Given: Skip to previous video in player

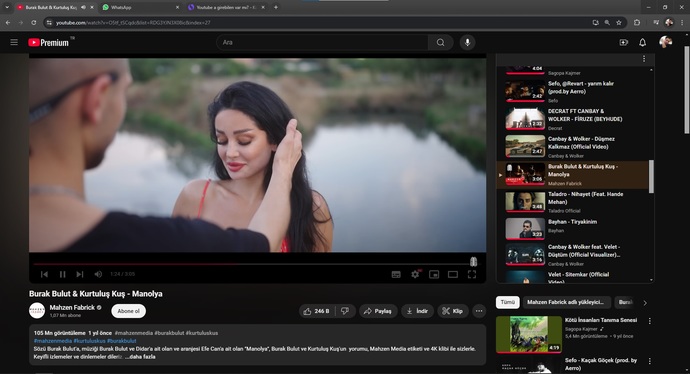Looking at the screenshot, I should (44, 274).
